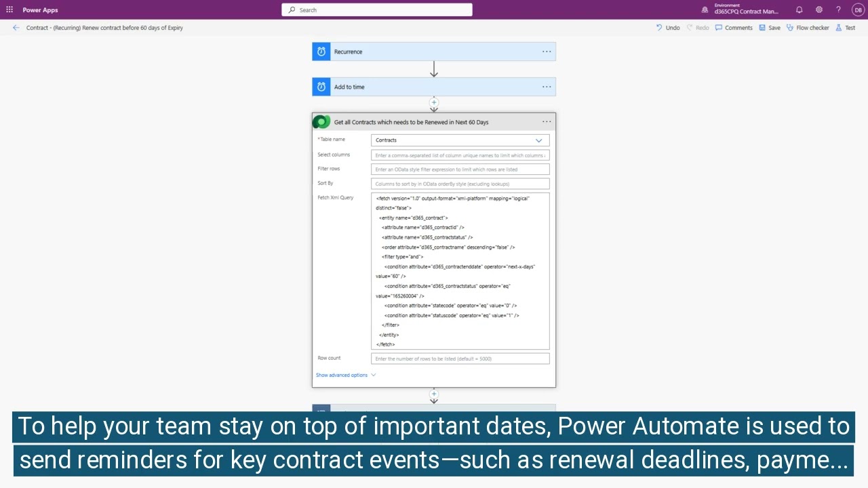
Task: Undo the last change
Action: click(x=668, y=28)
